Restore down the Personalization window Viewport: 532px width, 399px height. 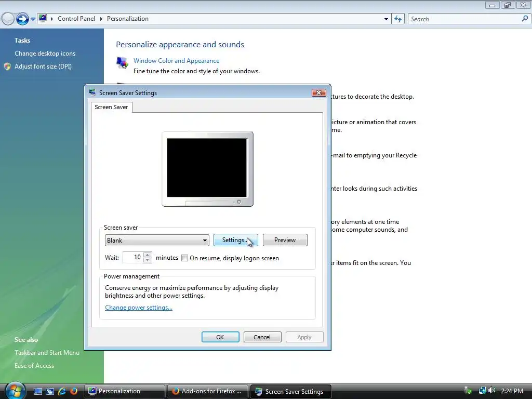(508, 5)
